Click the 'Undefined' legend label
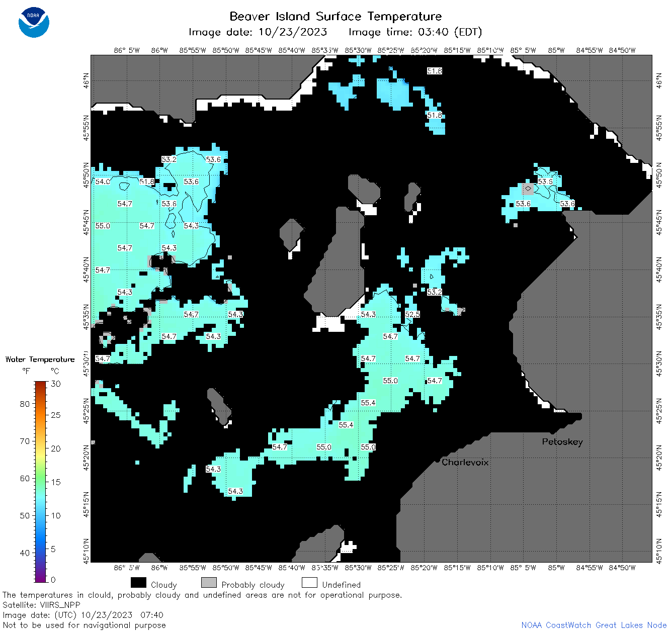The width and height of the screenshot is (672, 633). (342, 585)
